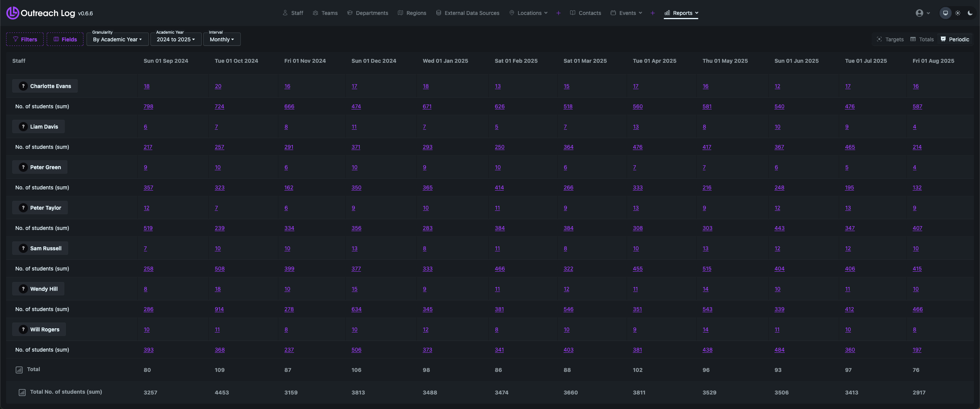Select the Sam Russell staff row label
The height and width of the screenshot is (409, 980).
pos(46,248)
